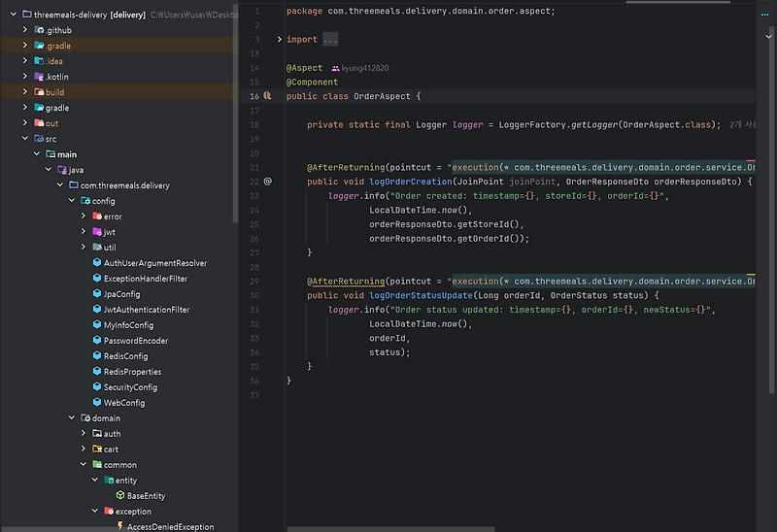Screen dimensions: 777x532
Task: Click the build folder icon
Action: tap(38, 92)
